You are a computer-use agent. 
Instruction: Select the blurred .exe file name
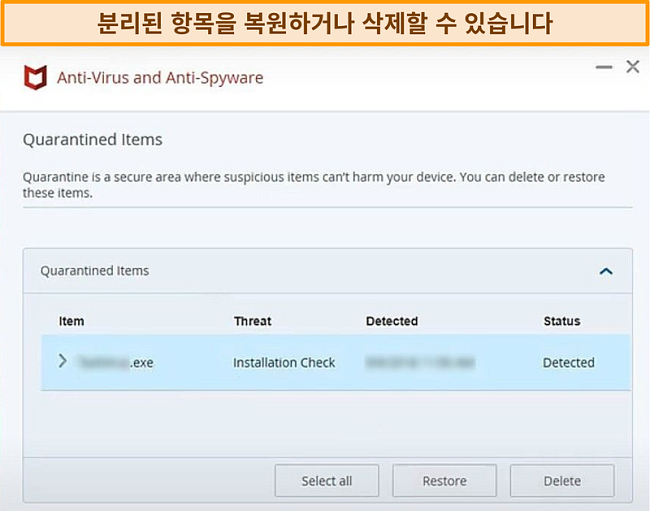[116, 363]
